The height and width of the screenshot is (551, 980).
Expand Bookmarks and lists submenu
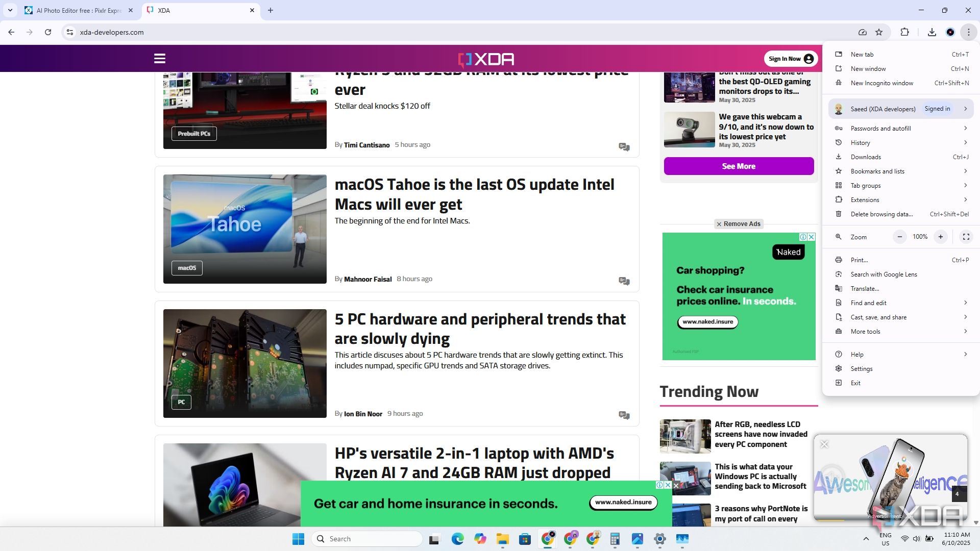901,171
